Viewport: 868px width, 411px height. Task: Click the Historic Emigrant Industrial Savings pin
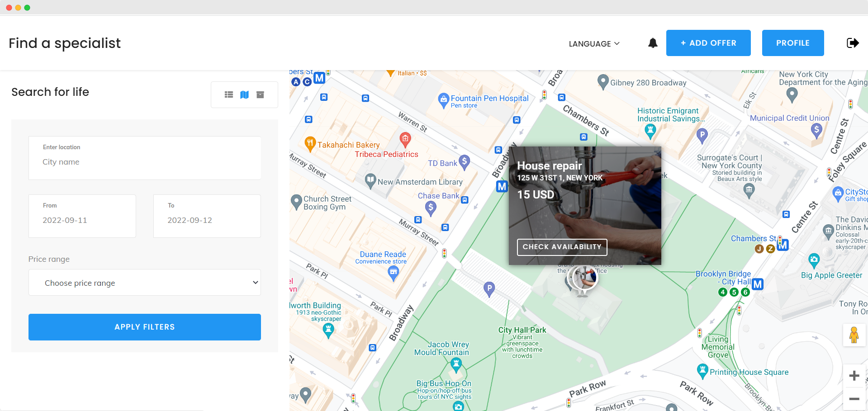point(650,131)
